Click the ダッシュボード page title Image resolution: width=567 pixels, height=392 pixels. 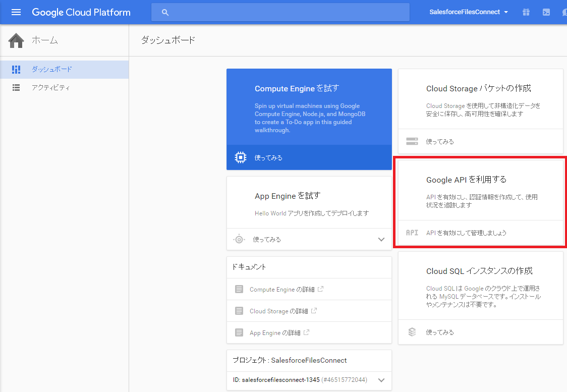coord(168,40)
